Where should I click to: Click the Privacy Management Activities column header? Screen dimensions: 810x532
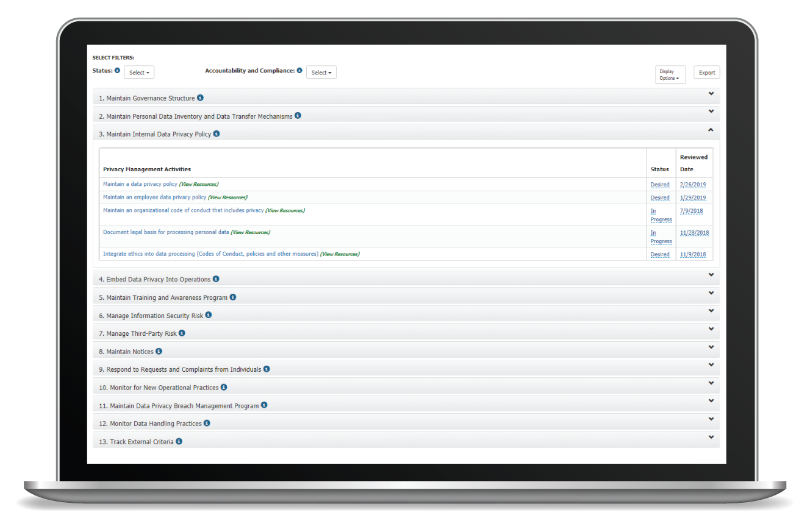coord(147,169)
